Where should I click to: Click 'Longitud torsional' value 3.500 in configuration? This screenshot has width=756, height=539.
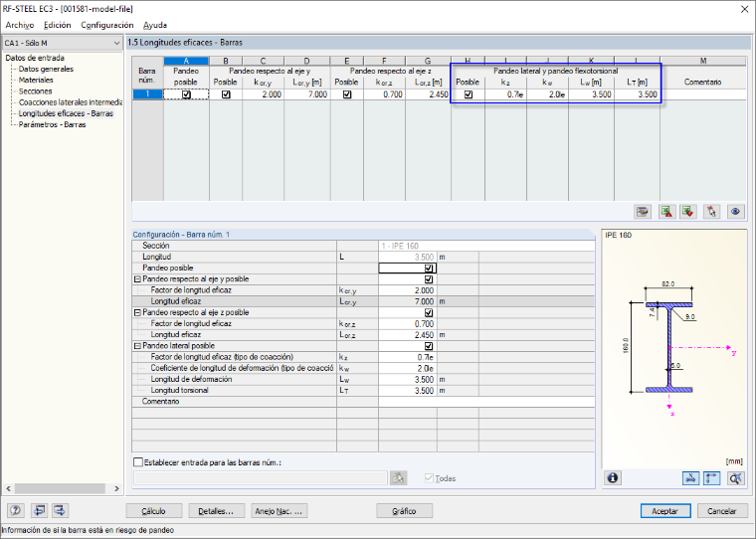tap(408, 391)
